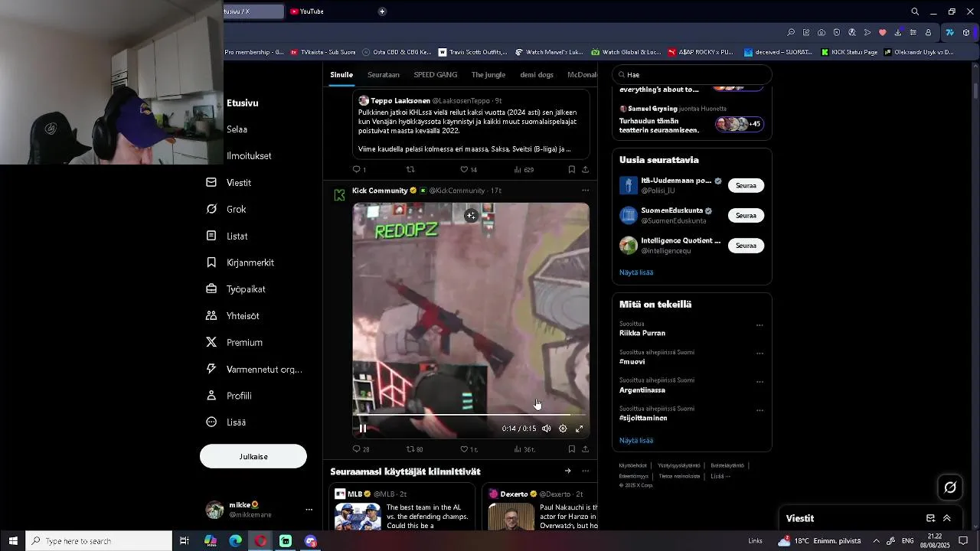The image size is (980, 551).
Task: Open video settings gear in the player
Action: pyautogui.click(x=563, y=429)
